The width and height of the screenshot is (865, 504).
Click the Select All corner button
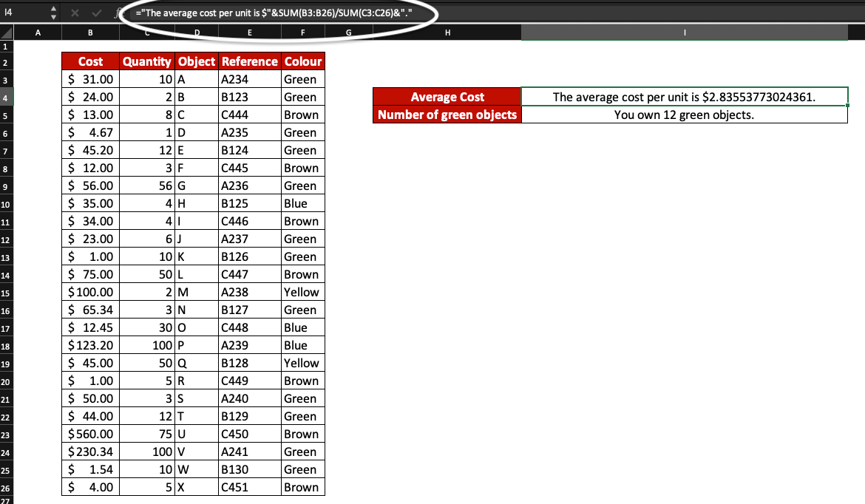tap(5, 32)
